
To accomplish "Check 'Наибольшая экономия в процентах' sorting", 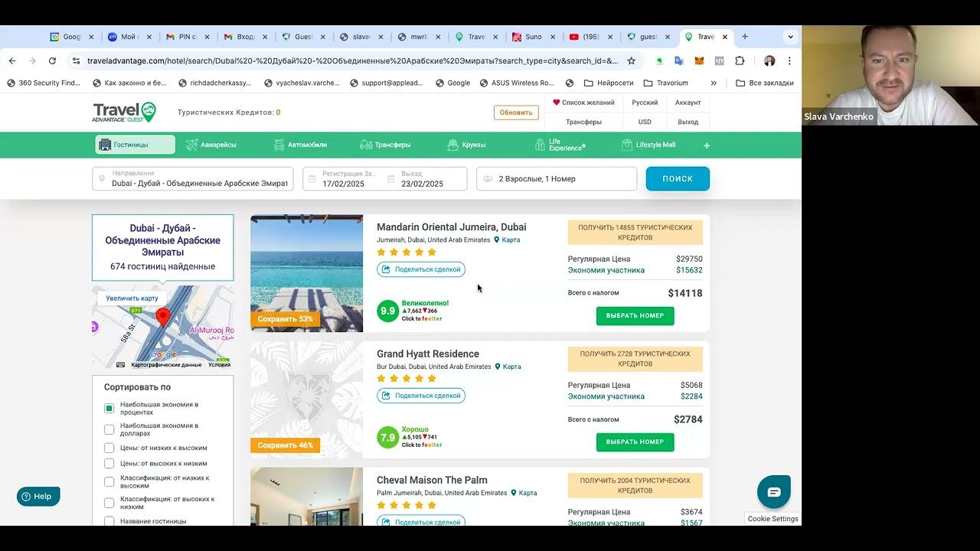I will click(109, 409).
